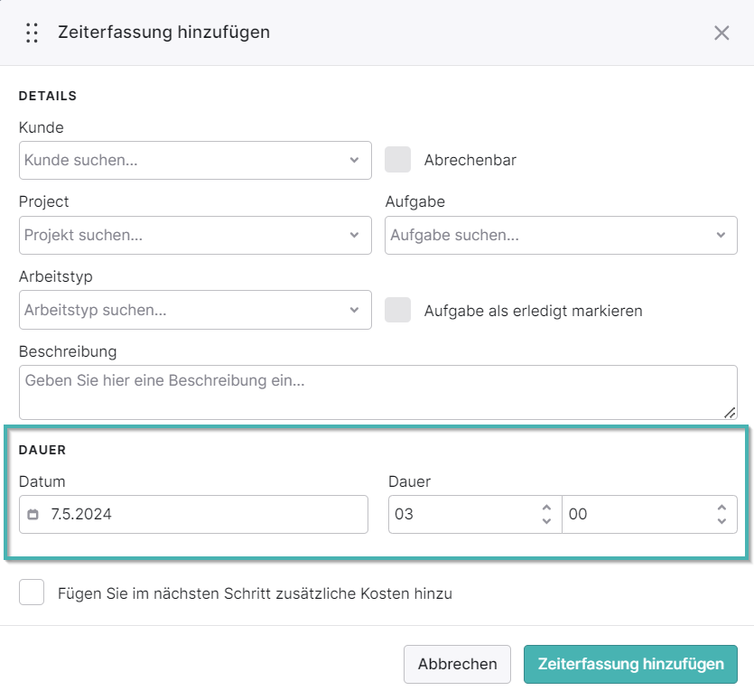Image resolution: width=754 pixels, height=700 pixels.
Task: Click the drag handle dots icon
Action: click(x=33, y=33)
